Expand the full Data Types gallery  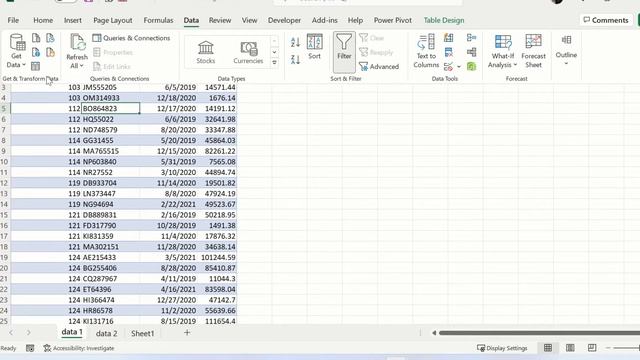[274, 63]
